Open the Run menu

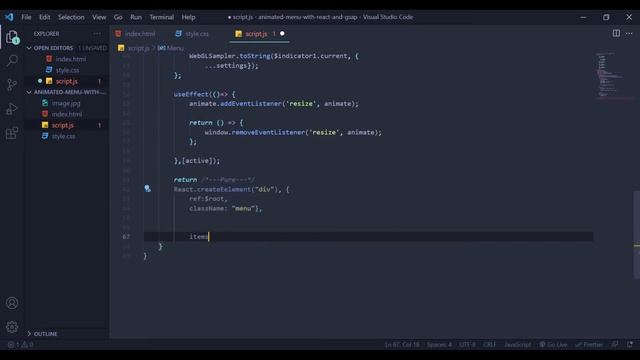click(136, 17)
